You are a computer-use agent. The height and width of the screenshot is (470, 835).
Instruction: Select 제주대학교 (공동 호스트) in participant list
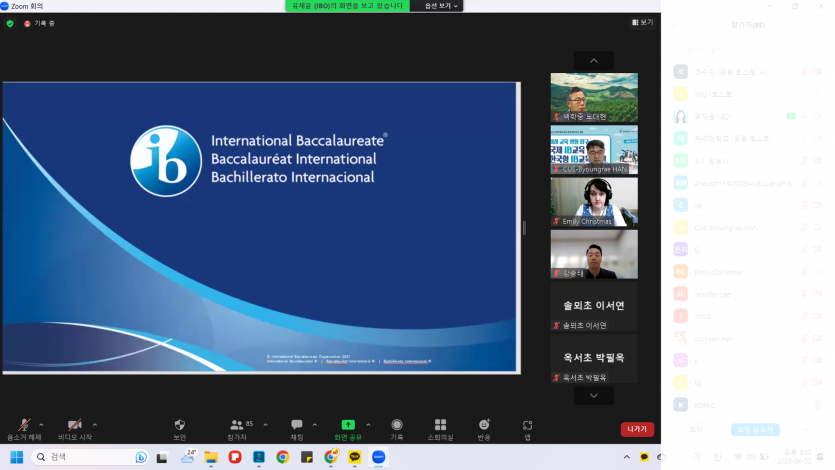(748, 138)
